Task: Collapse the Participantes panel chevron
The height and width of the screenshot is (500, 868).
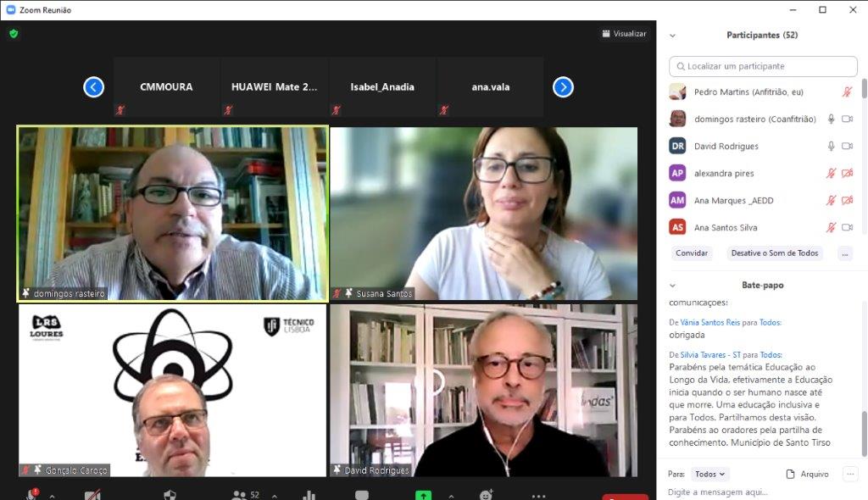Action: tap(673, 36)
